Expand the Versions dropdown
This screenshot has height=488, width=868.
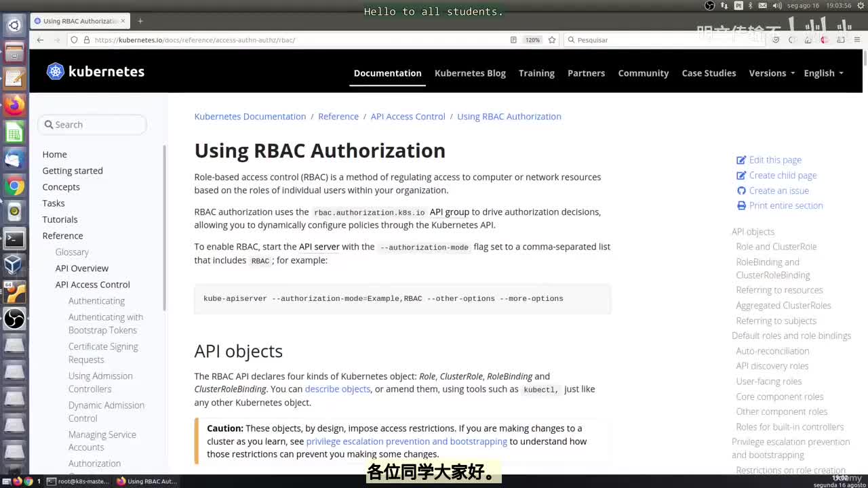point(772,73)
